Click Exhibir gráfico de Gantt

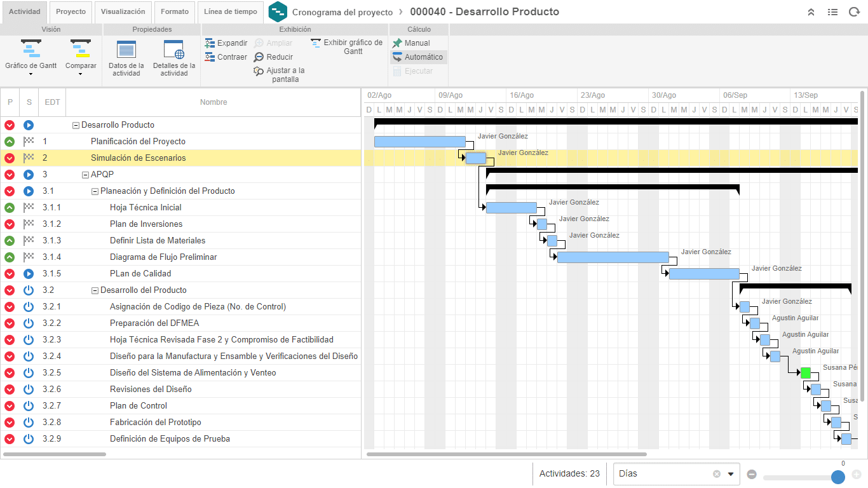point(347,47)
